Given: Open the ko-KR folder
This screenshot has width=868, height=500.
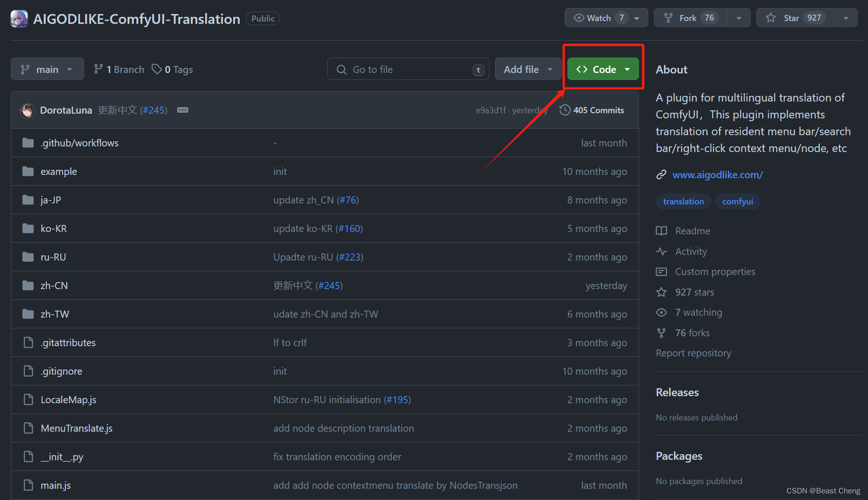Looking at the screenshot, I should click(54, 229).
